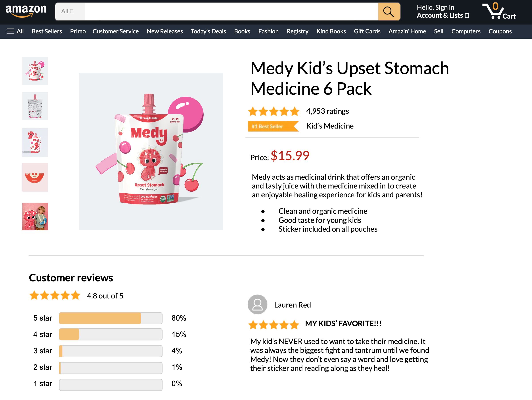Viewport: 532px width, 400px height.
Task: Filter reviews by 5 star bar
Action: tap(110, 318)
